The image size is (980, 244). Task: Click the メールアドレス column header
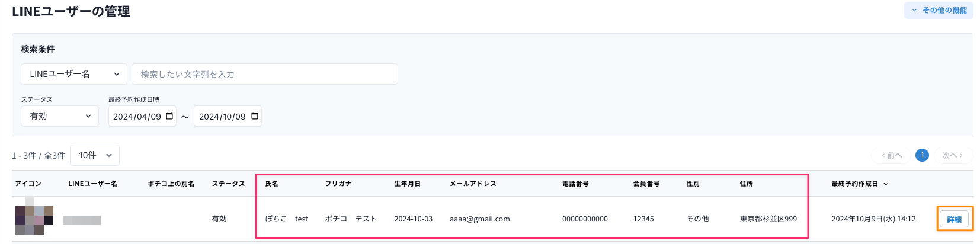tap(473, 184)
